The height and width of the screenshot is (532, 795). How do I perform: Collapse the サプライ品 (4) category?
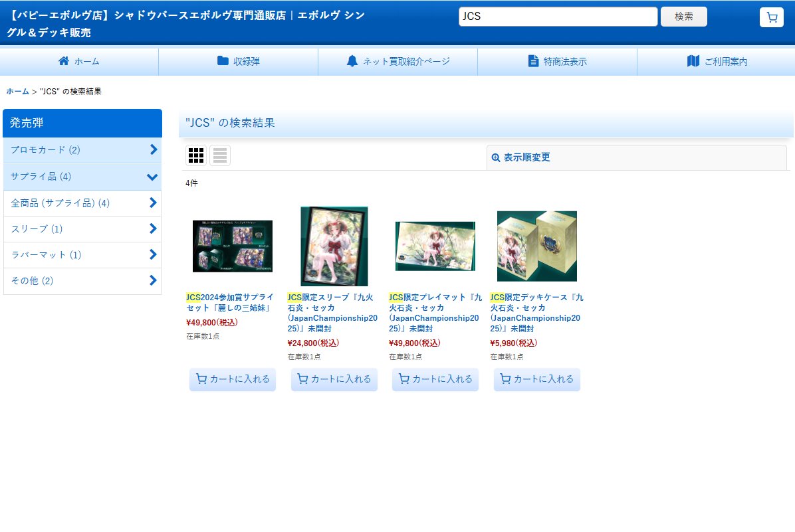[x=152, y=177]
